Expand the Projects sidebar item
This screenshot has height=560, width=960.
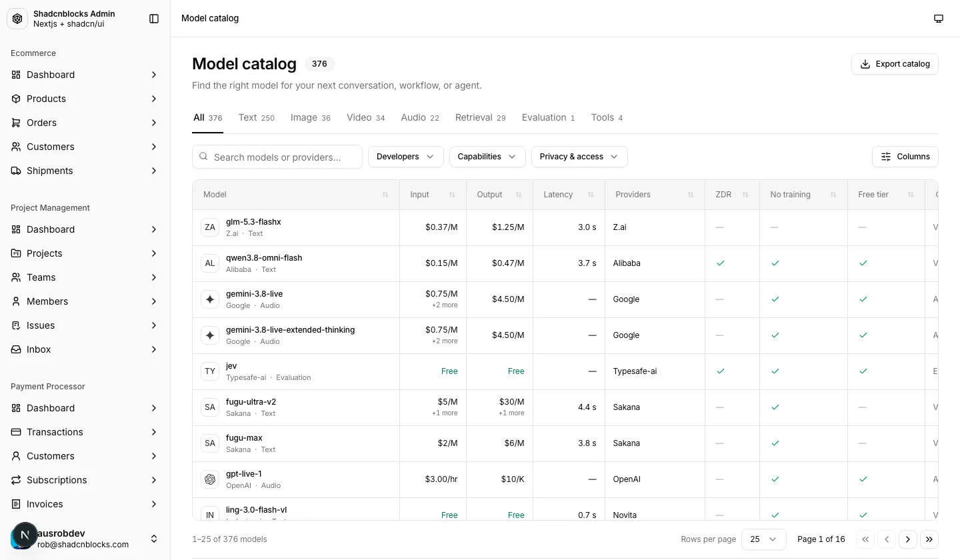click(x=85, y=253)
